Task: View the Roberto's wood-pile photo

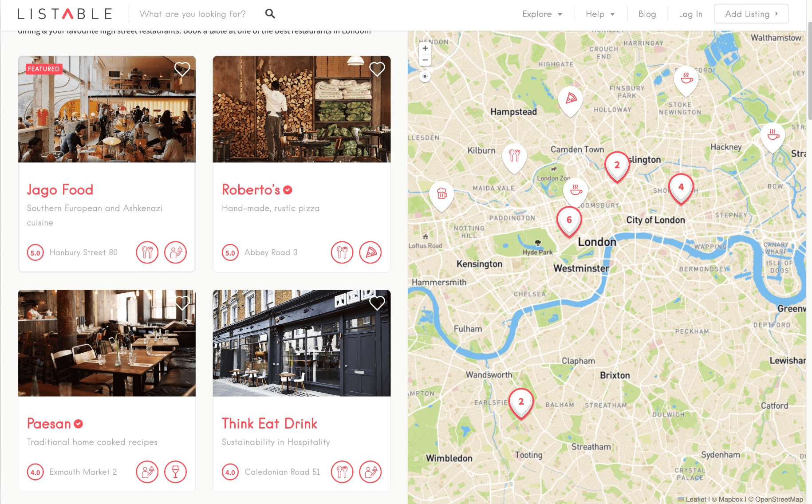Action: pos(302,109)
